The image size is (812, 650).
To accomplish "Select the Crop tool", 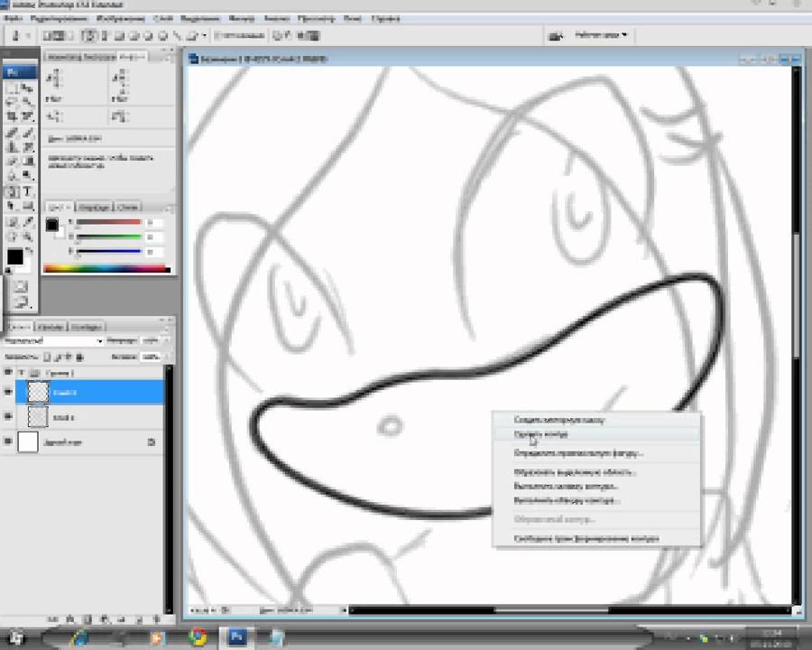I will click(12, 116).
